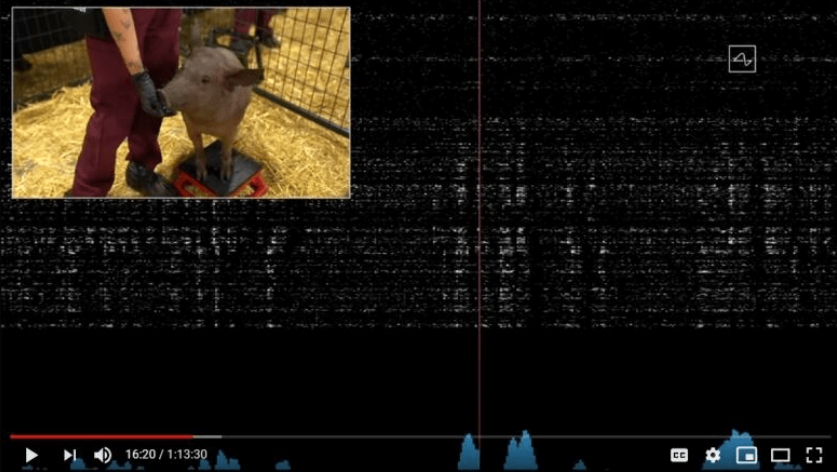The height and width of the screenshot is (473, 837).
Task: Click the 16:20 / 1:13:30 time display
Action: 166,455
